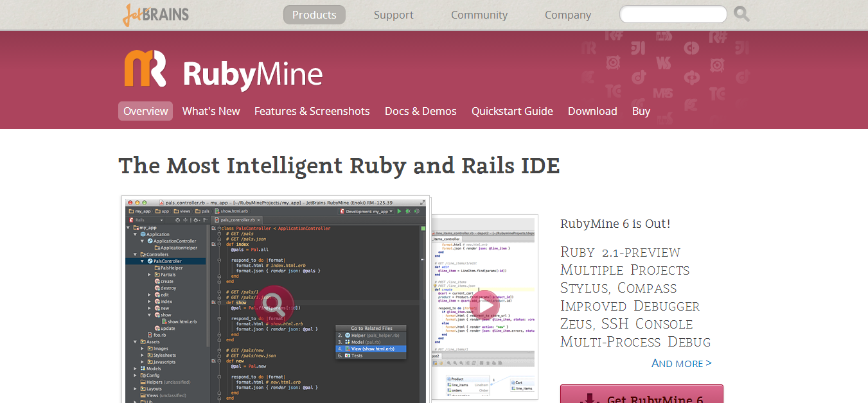
Task: Open the Support menu
Action: tap(394, 15)
